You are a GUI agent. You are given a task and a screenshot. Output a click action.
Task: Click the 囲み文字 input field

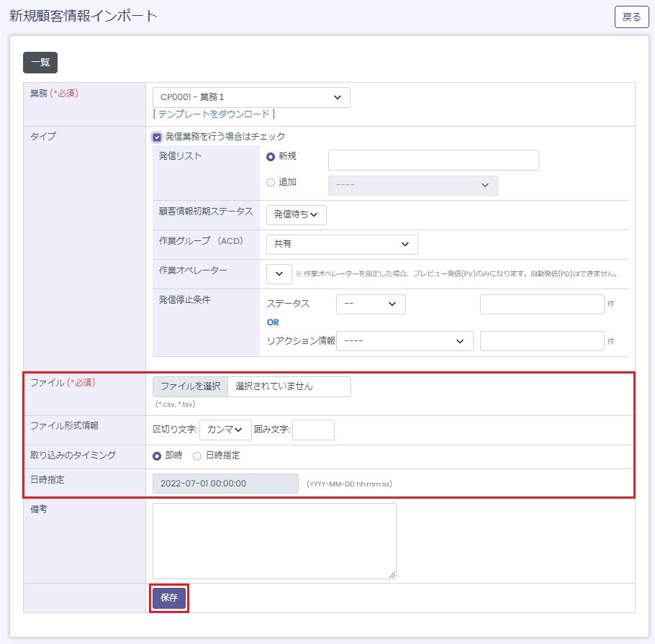pos(313,430)
